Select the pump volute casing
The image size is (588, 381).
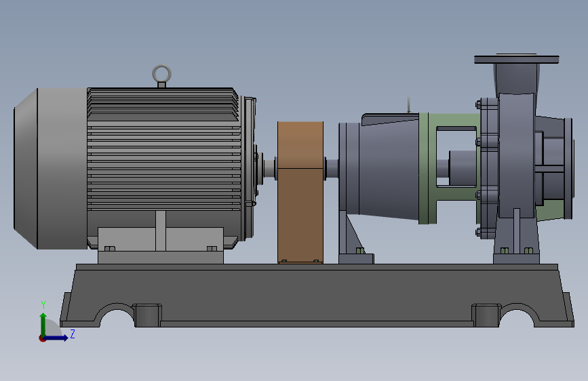coord(517,156)
